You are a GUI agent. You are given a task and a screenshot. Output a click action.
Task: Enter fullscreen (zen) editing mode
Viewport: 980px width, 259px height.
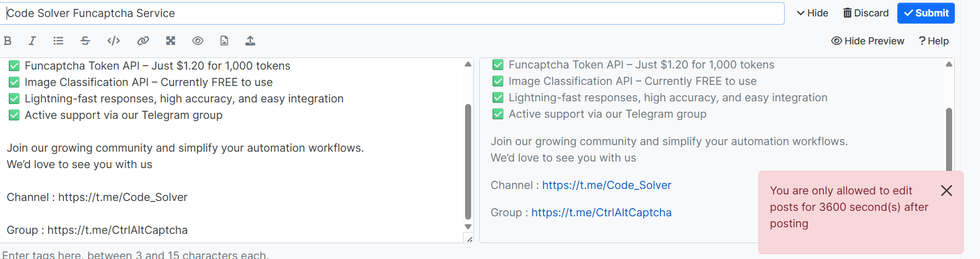tap(171, 41)
